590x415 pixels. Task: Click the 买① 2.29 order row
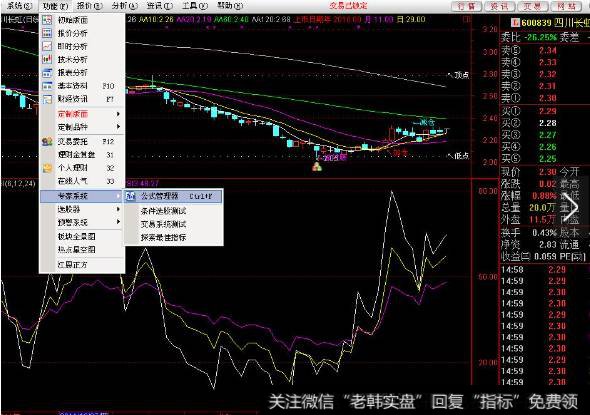(x=545, y=111)
